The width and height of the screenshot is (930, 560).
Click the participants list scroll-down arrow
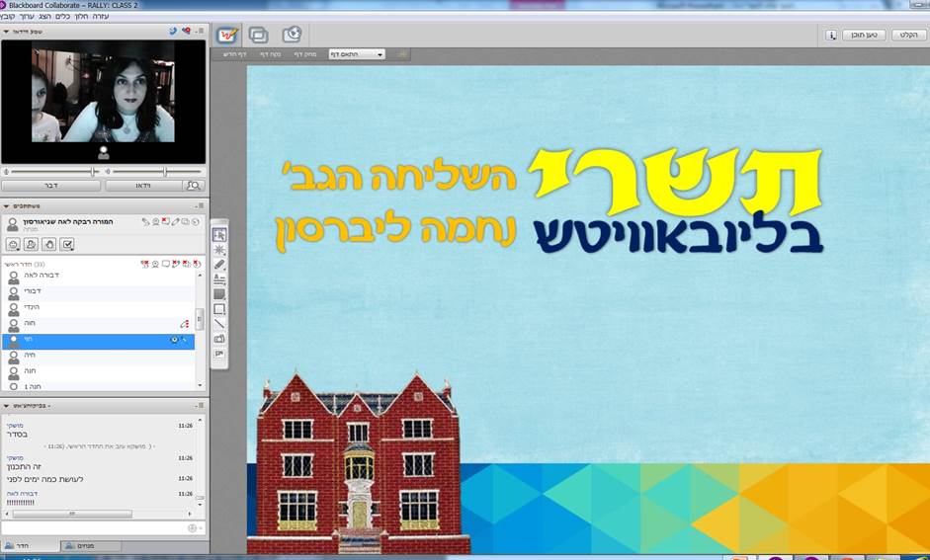pos(200,386)
